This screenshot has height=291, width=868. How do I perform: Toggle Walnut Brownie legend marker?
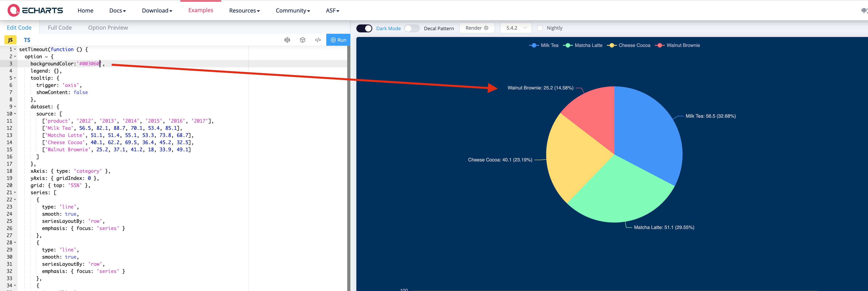click(659, 45)
